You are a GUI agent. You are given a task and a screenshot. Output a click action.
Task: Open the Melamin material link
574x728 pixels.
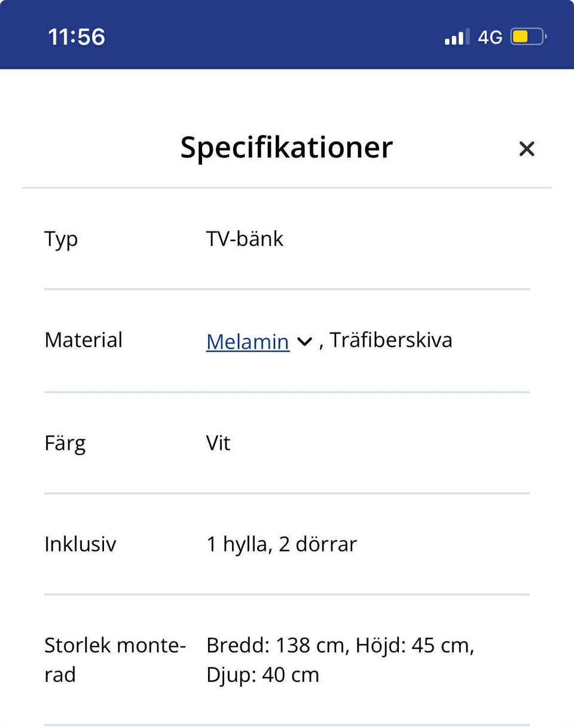click(248, 342)
